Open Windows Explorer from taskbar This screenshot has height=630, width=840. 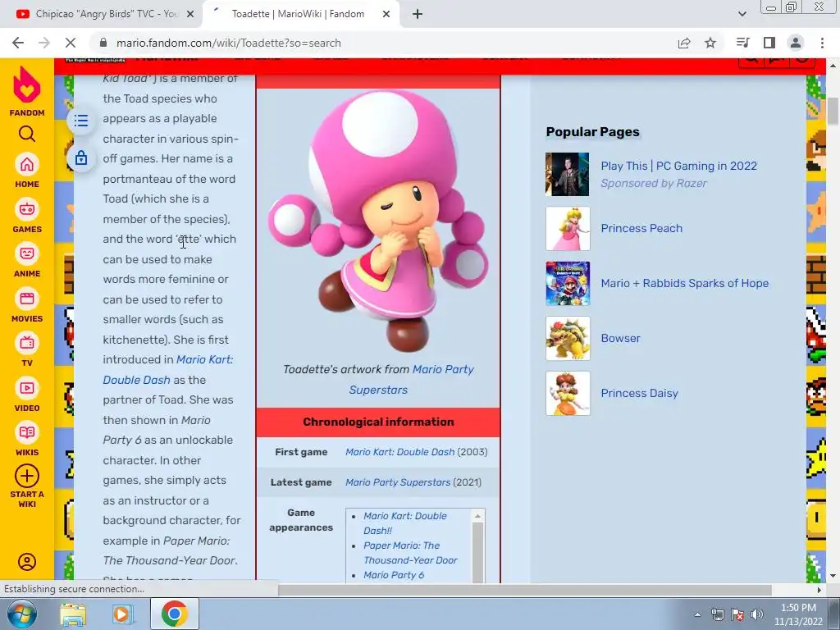pos(73,614)
